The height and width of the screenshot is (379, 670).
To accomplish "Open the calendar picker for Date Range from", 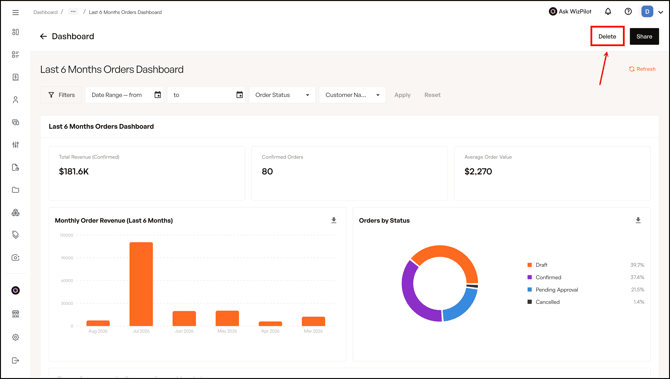I will coord(158,95).
